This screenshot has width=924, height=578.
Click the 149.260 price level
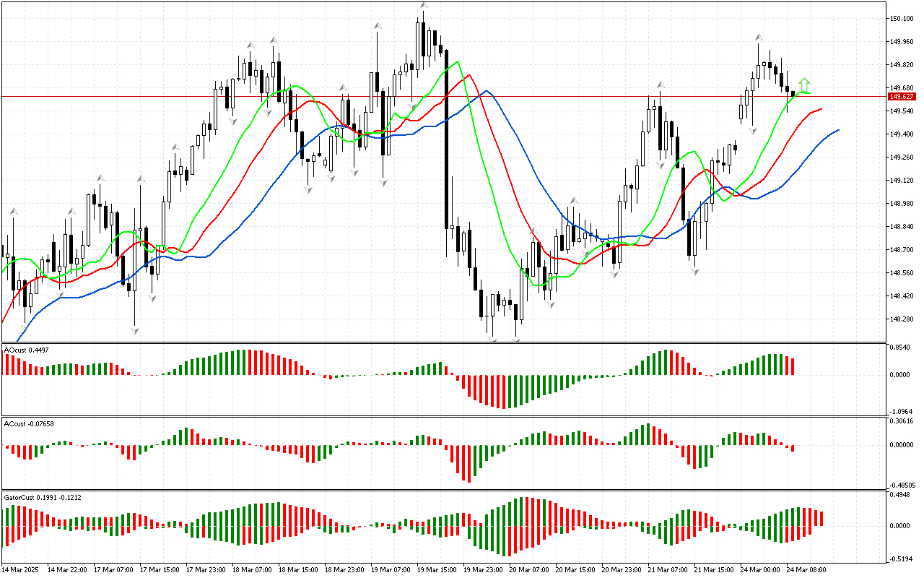pyautogui.click(x=903, y=158)
